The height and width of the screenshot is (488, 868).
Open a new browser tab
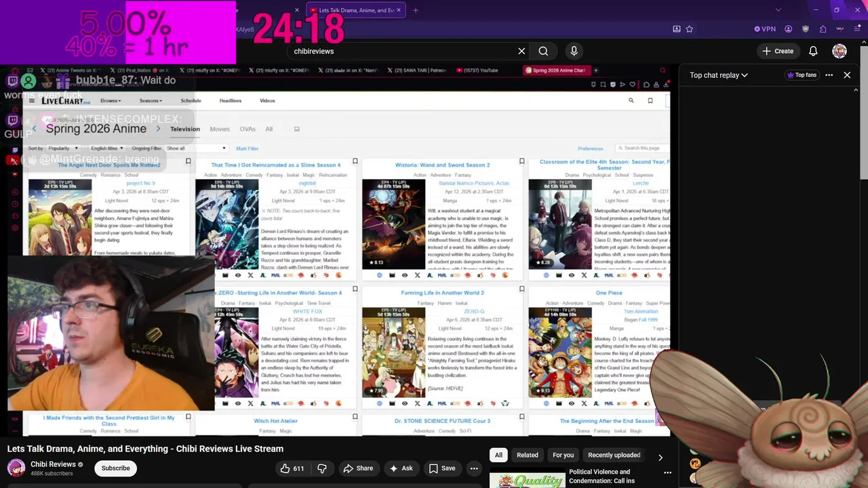tap(416, 10)
